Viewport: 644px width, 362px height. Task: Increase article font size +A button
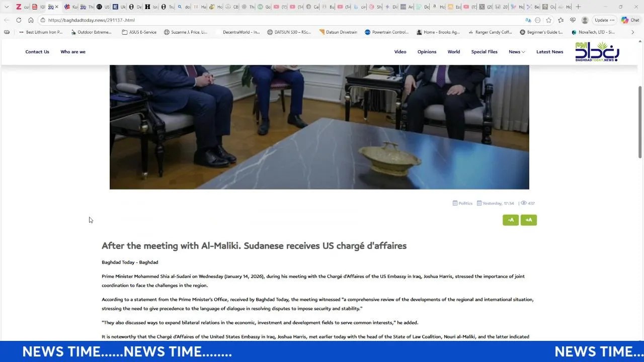point(529,220)
